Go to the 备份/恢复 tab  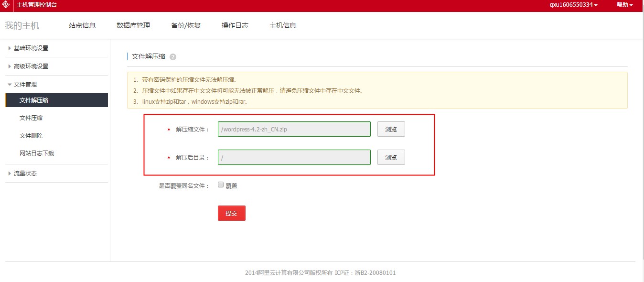186,25
